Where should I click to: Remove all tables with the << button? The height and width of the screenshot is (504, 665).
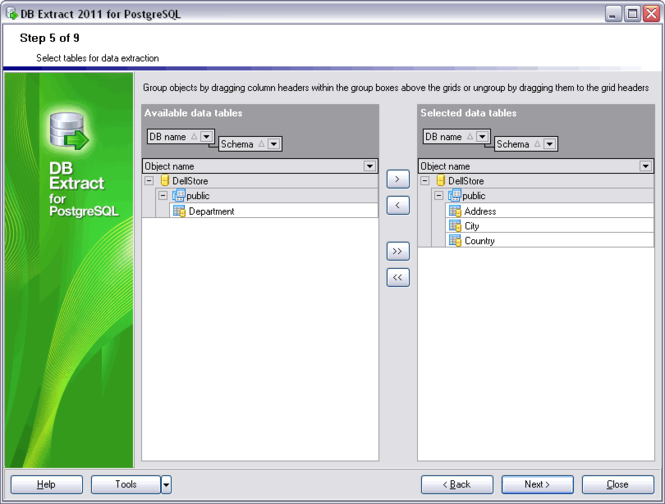pos(398,277)
